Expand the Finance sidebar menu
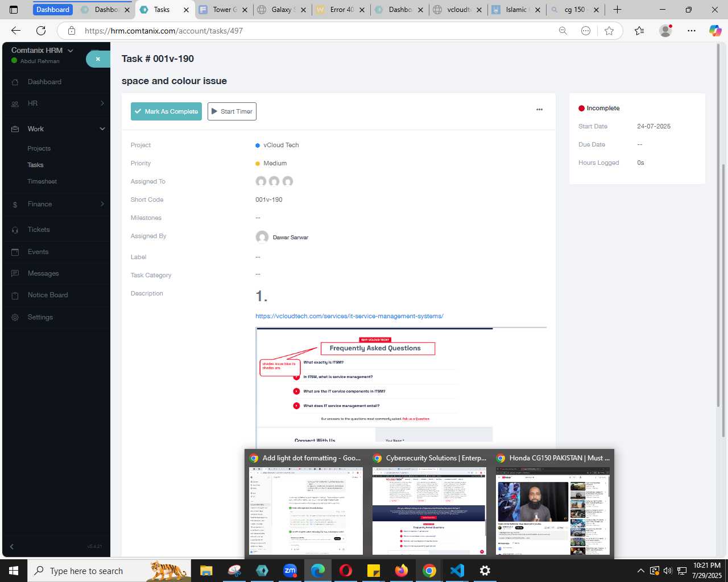The height and width of the screenshot is (582, 728). (102, 204)
